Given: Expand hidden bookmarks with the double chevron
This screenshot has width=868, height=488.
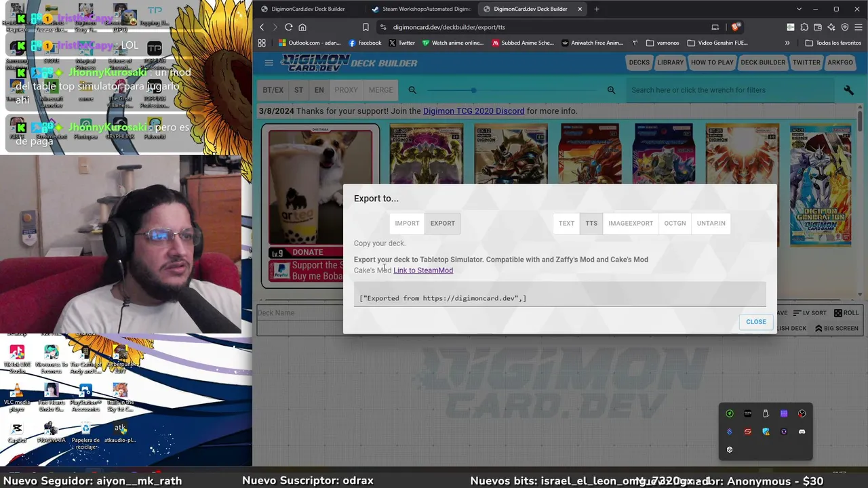Looking at the screenshot, I should click(787, 43).
